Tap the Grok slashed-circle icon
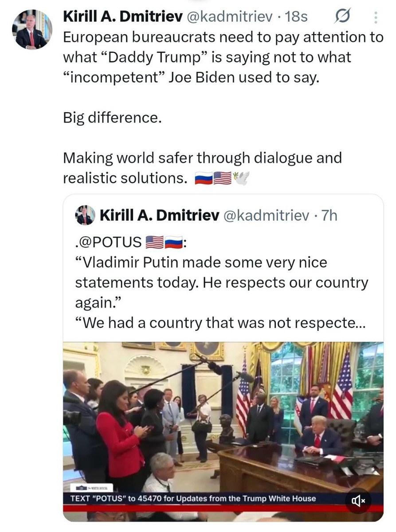Screen dimensions: 396x532 tap(343, 17)
